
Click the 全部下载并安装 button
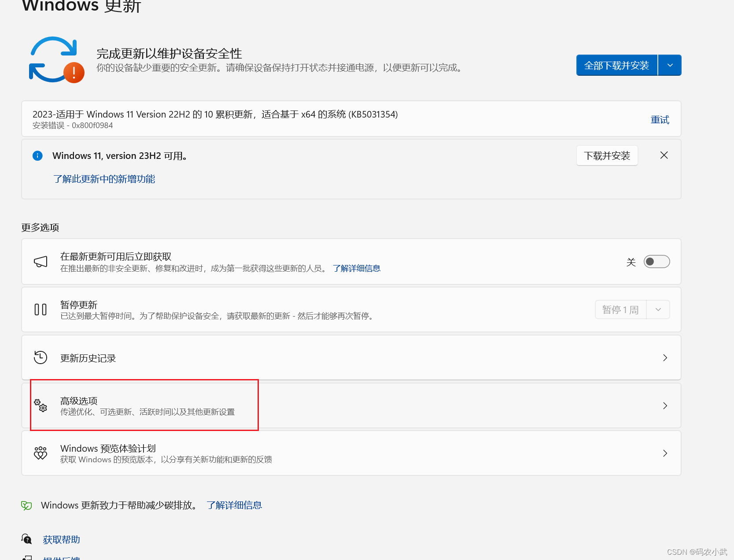pyautogui.click(x=617, y=65)
